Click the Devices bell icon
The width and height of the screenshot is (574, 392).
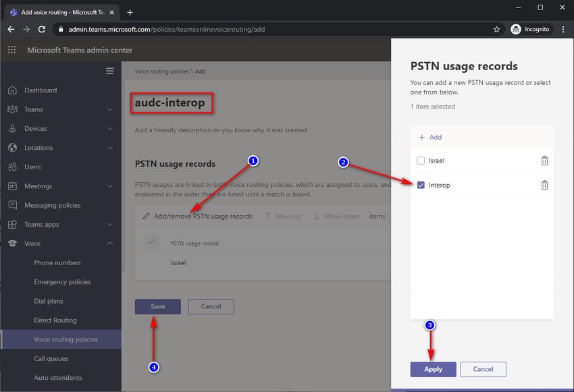pyautogui.click(x=12, y=128)
